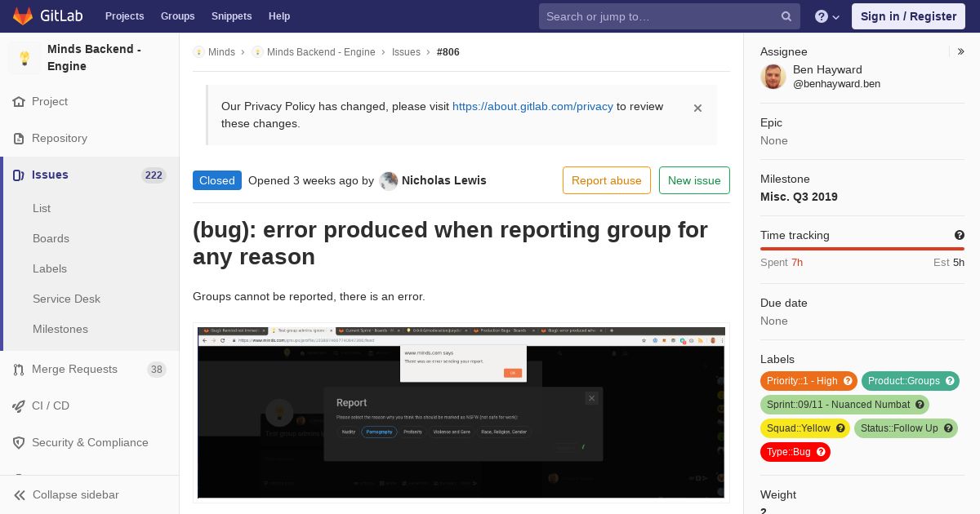Viewport: 980px width, 514px height.
Task: Click the help icon on Sprint::09/11 label
Action: tap(920, 405)
